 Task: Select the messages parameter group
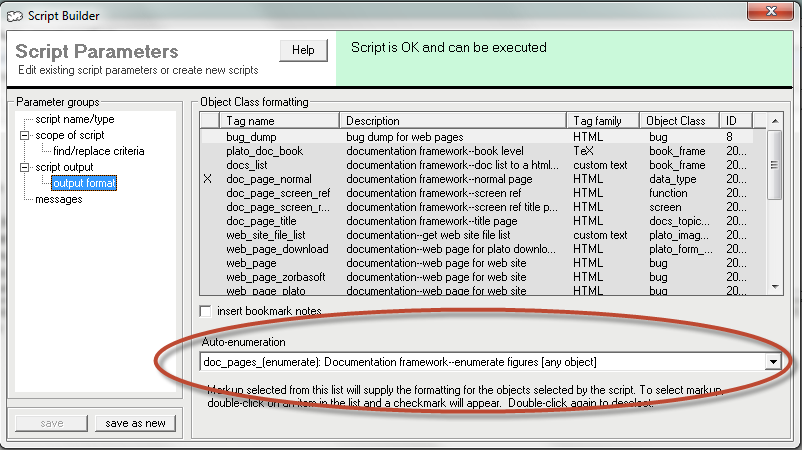(59, 199)
